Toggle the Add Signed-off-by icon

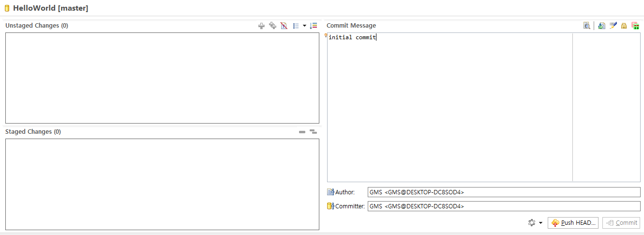[613, 26]
